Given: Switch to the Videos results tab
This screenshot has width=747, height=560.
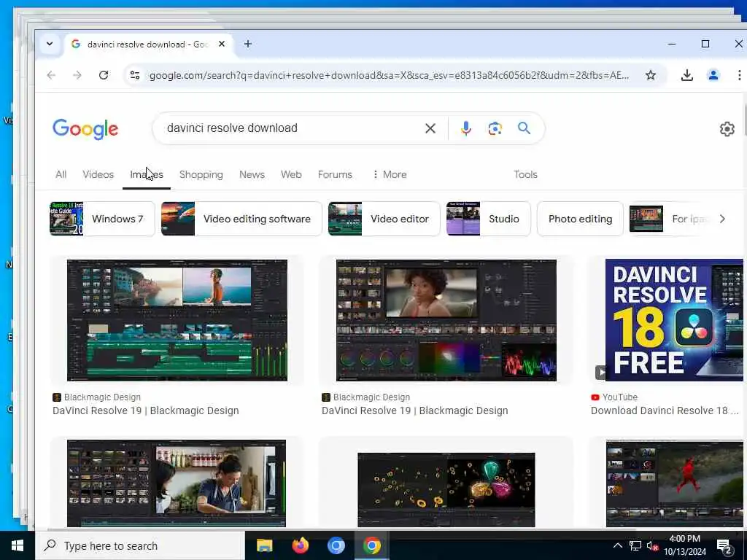Looking at the screenshot, I should pyautogui.click(x=98, y=174).
